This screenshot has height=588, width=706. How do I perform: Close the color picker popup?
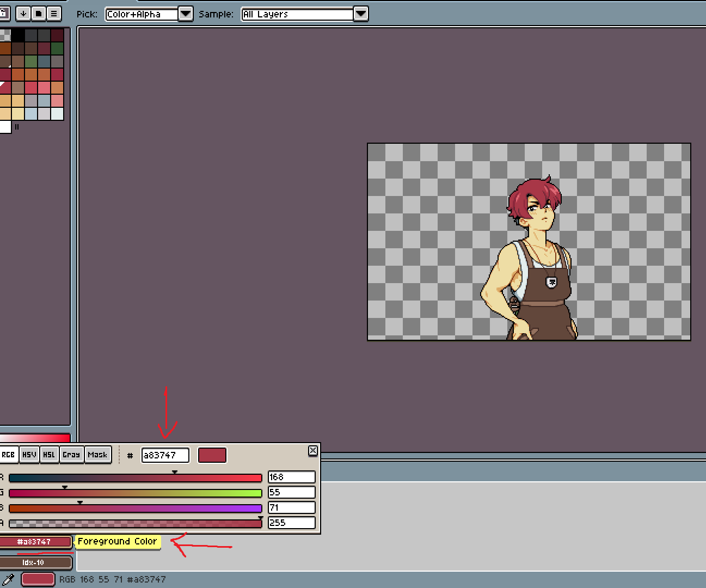pyautogui.click(x=313, y=450)
